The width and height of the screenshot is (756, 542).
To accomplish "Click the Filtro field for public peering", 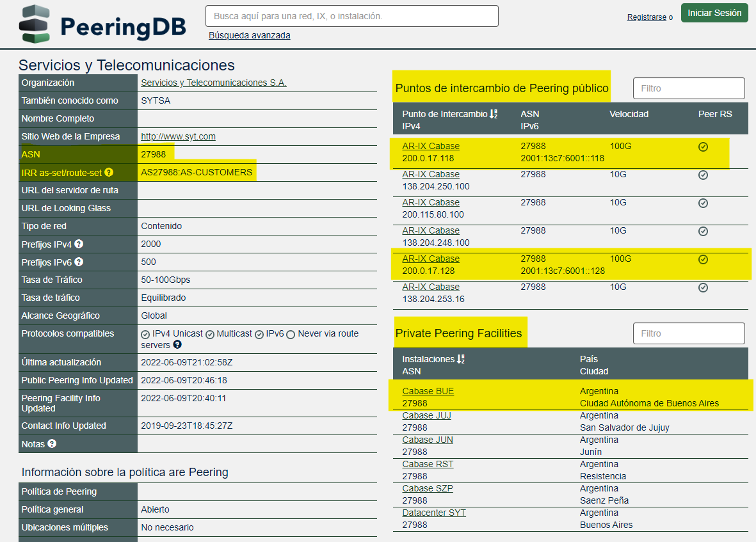I will coord(688,88).
